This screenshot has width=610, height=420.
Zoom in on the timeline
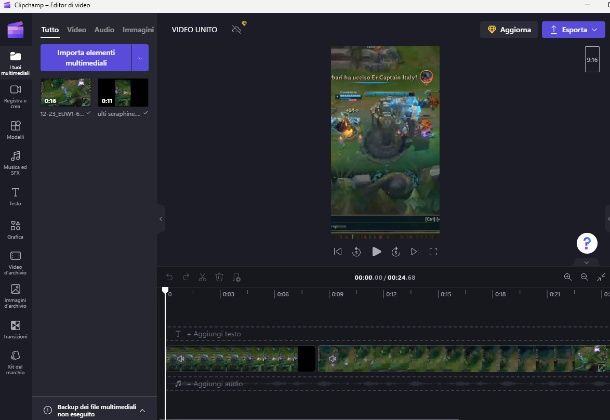pos(568,277)
